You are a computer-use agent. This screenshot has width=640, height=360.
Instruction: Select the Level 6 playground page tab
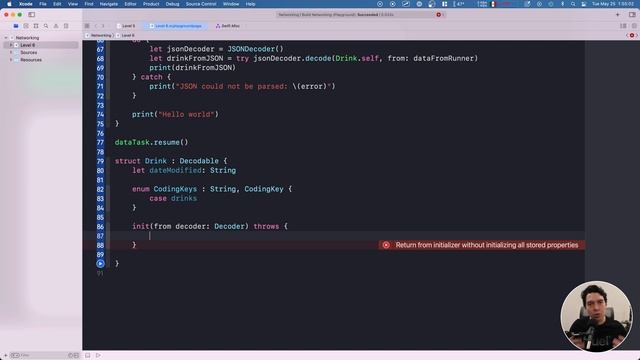tap(176, 26)
